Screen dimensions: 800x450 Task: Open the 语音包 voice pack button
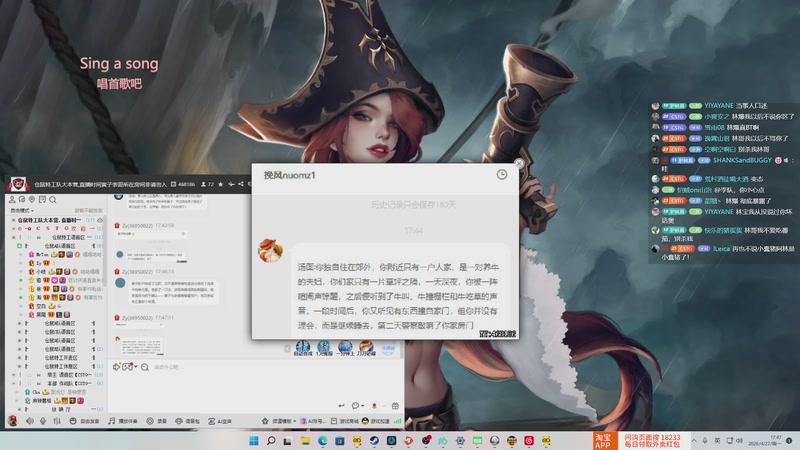tap(187, 421)
